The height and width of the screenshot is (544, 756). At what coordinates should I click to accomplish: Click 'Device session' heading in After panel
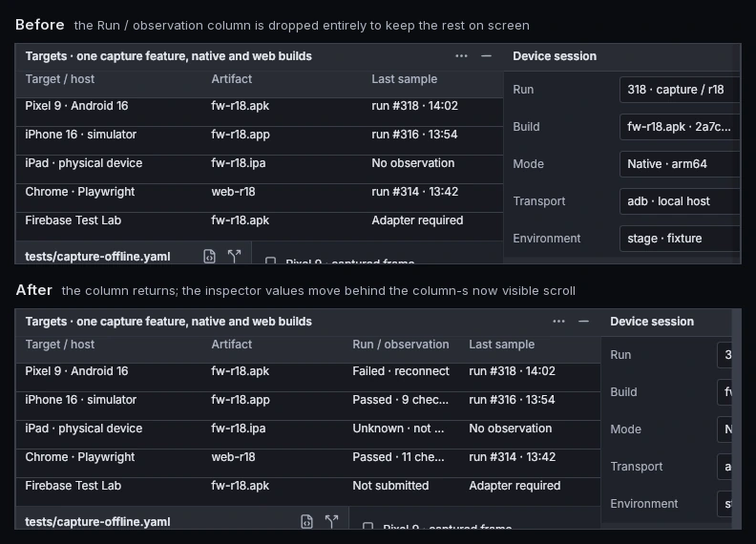coord(652,322)
